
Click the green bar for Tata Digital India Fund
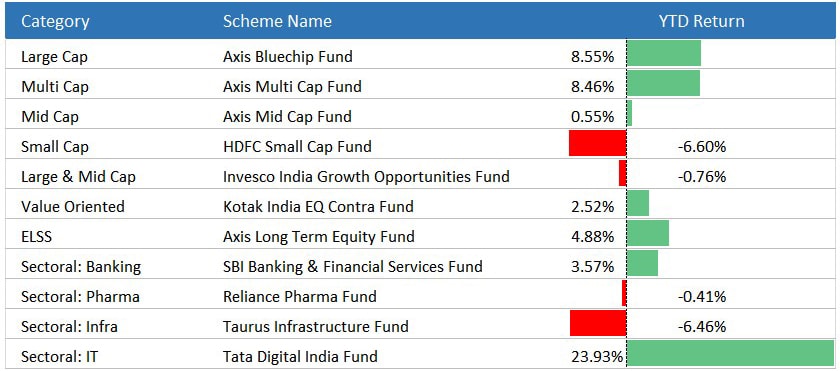coord(731,355)
